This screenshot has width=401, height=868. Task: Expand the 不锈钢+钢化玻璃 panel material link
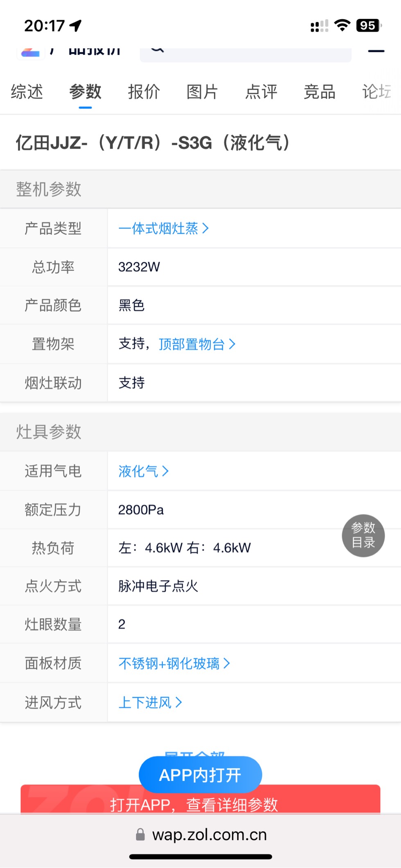174,663
